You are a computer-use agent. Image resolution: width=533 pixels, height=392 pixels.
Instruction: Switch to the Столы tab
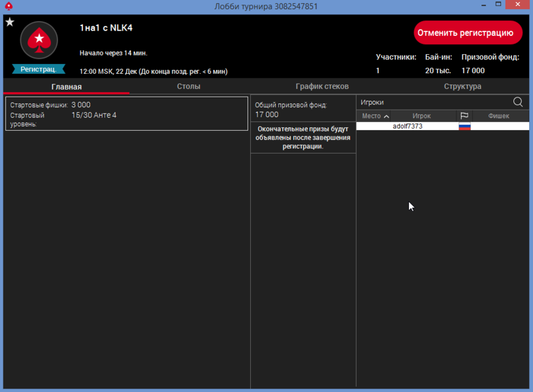(x=189, y=86)
